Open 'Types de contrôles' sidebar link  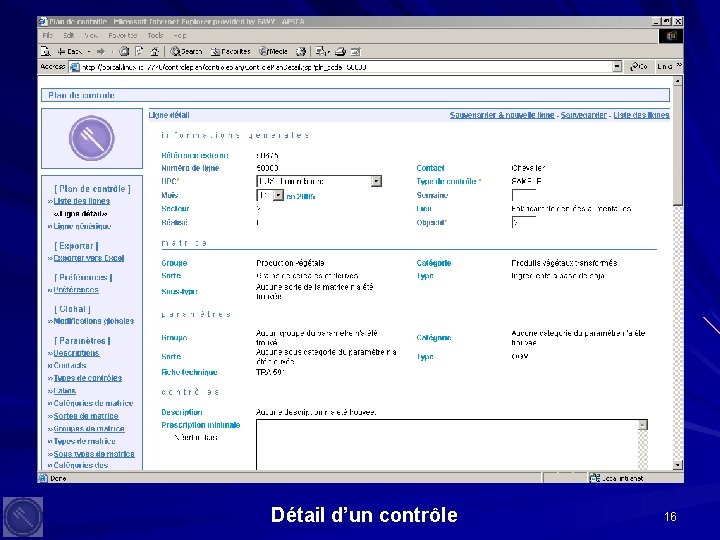tap(88, 378)
